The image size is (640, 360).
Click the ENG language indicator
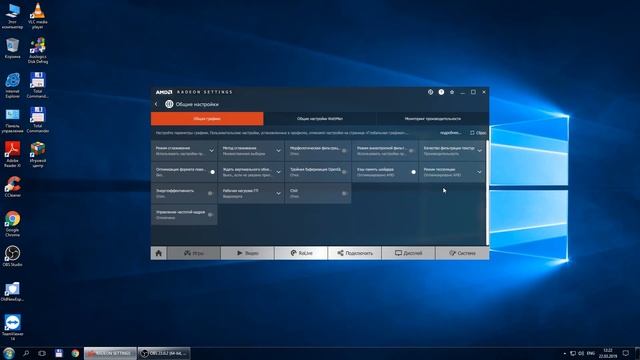591,353
